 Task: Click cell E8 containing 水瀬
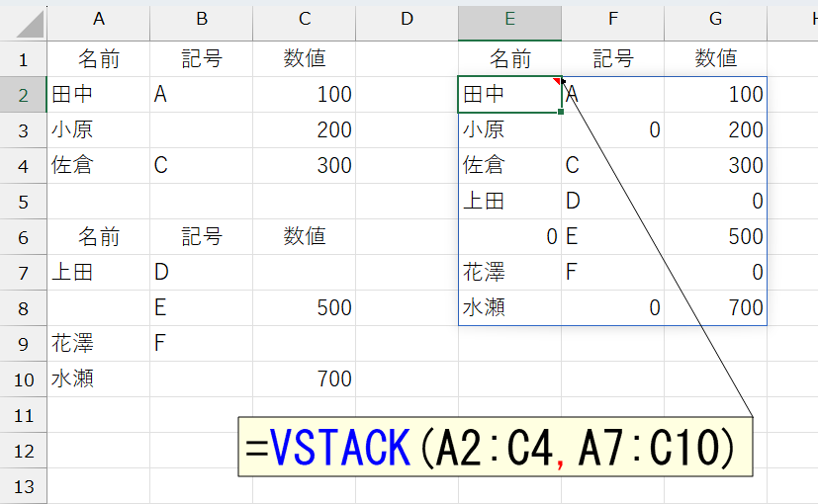(x=509, y=308)
